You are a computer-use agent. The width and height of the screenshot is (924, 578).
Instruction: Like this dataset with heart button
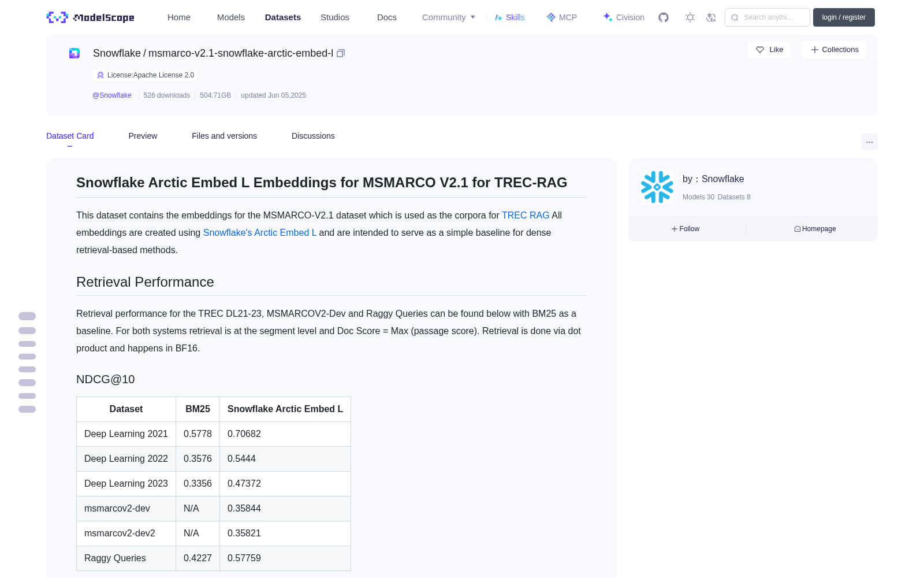tap(769, 50)
